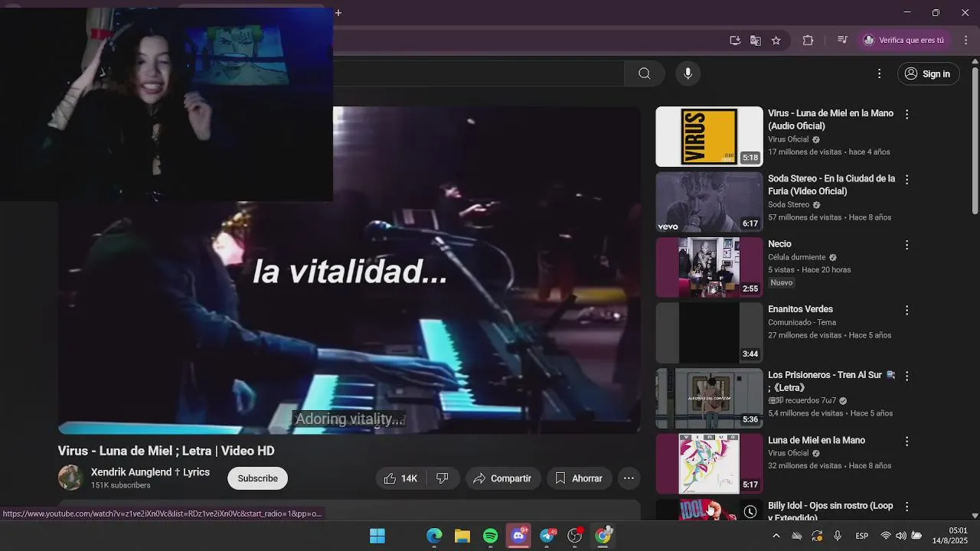Click the system tray microphone icon
Image resolution: width=980 pixels, height=551 pixels.
click(x=838, y=536)
